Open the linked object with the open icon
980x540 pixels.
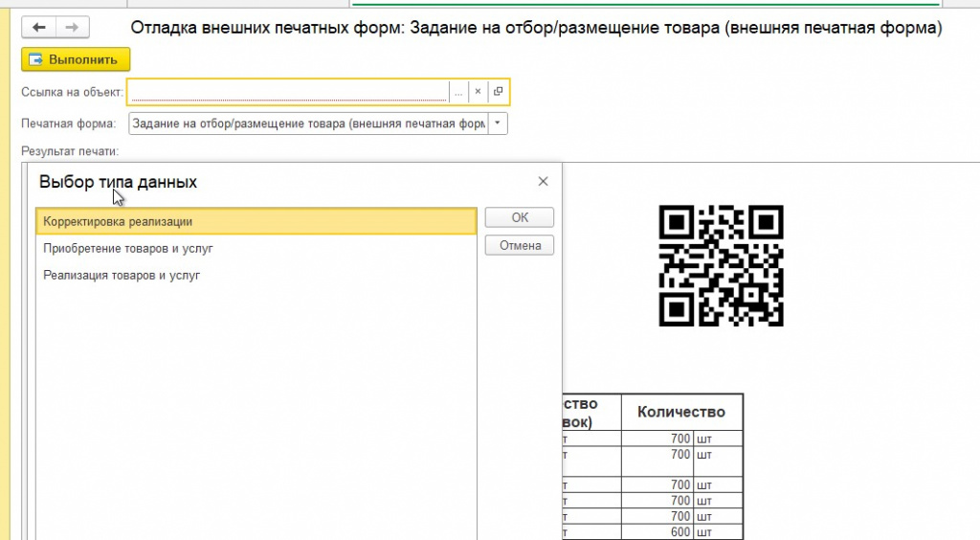pyautogui.click(x=498, y=92)
